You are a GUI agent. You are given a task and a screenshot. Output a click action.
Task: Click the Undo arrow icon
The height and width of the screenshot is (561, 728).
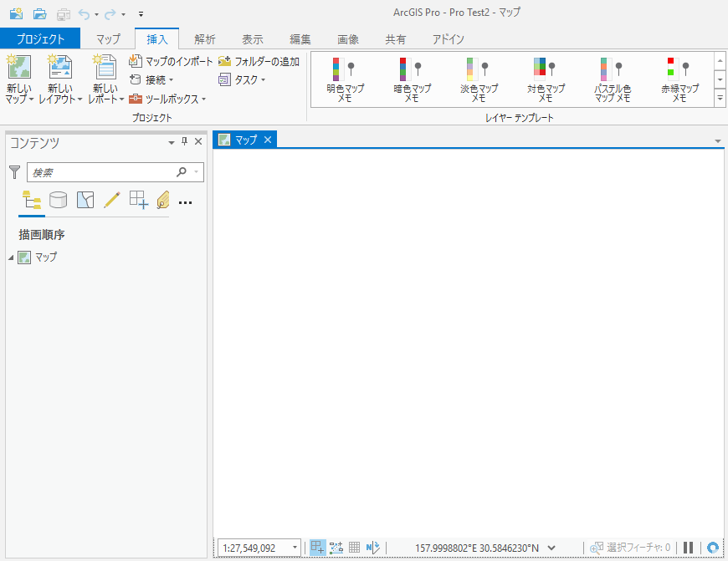pos(84,14)
